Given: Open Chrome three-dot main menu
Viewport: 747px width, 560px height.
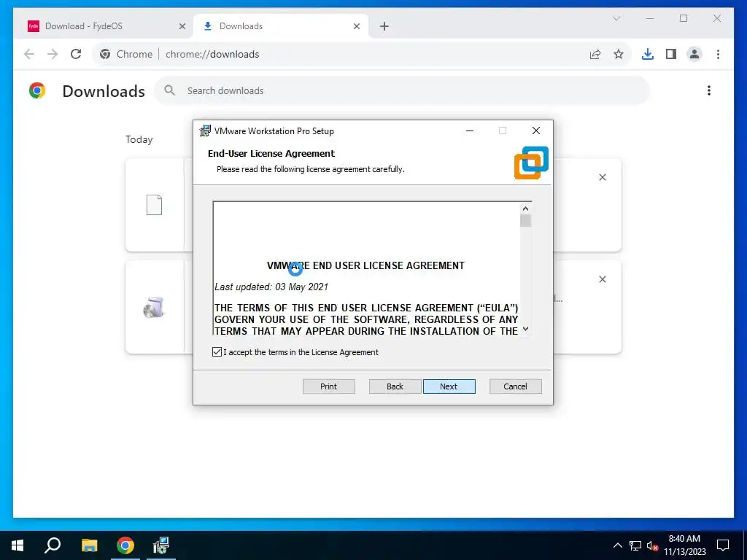Looking at the screenshot, I should [718, 54].
